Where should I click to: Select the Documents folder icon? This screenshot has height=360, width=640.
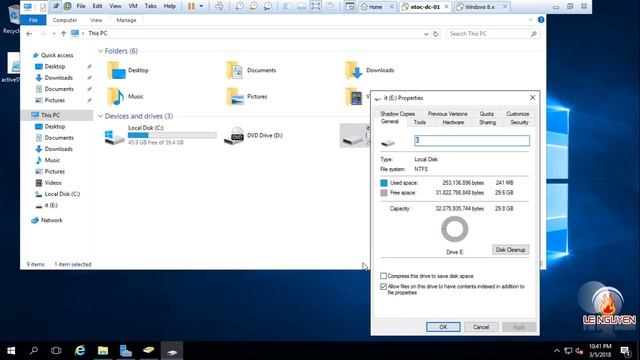pyautogui.click(x=235, y=70)
